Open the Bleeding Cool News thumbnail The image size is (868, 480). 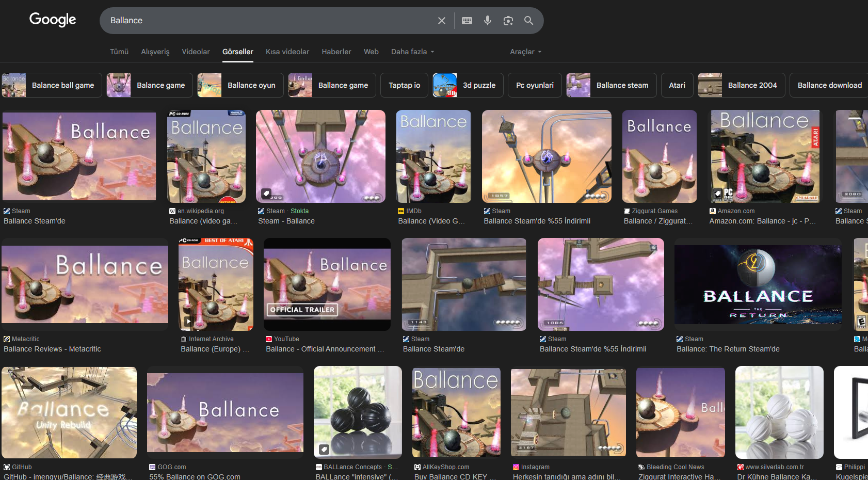click(x=681, y=412)
